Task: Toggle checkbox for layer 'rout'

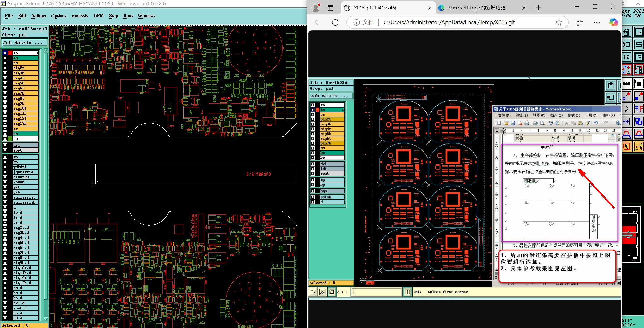Action: point(5,150)
